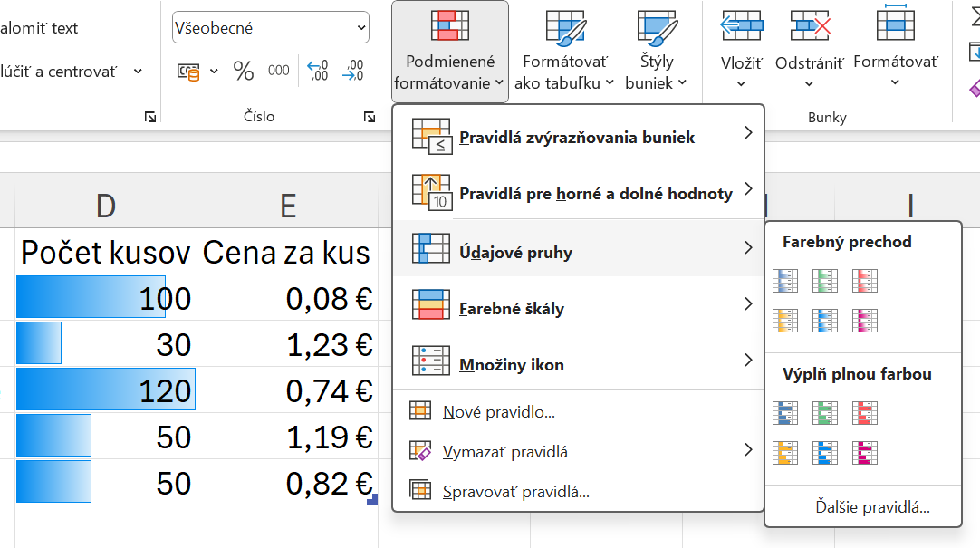Apply red solid fill data bar
Screen dimensions: 980x548
pyautogui.click(x=865, y=413)
